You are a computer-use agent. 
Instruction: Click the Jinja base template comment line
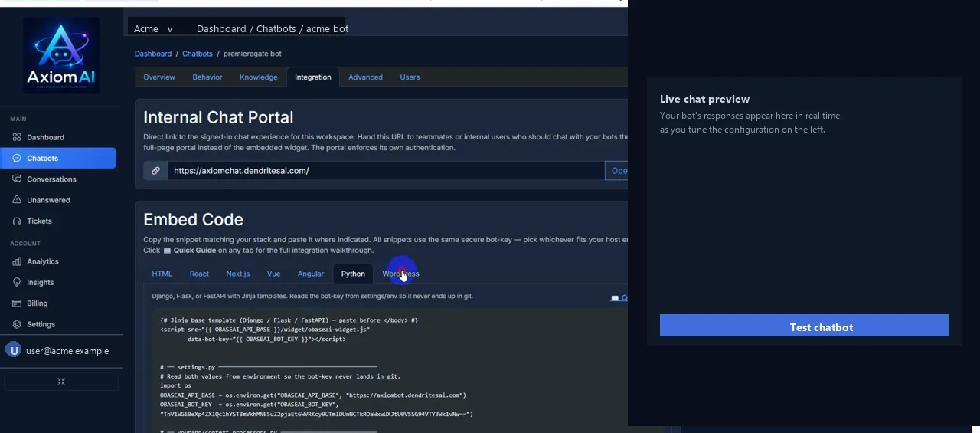[x=289, y=320]
